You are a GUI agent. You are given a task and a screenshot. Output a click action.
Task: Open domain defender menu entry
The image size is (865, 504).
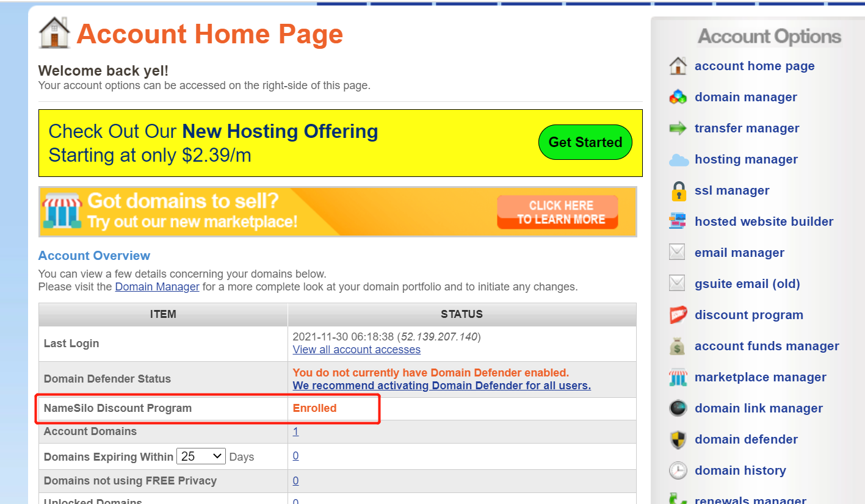tap(746, 439)
